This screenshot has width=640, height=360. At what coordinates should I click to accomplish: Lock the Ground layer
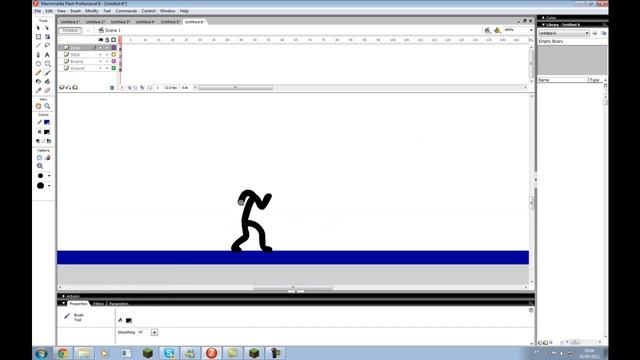click(107, 68)
